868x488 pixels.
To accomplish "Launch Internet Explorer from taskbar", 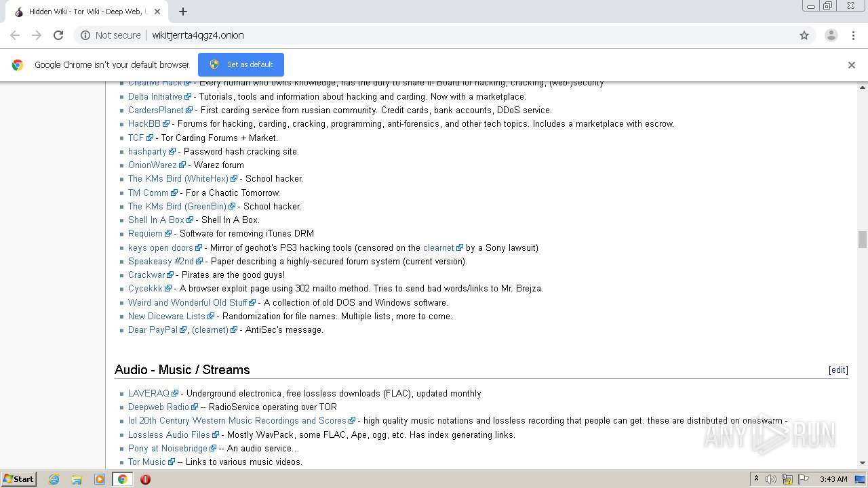I will point(54,479).
